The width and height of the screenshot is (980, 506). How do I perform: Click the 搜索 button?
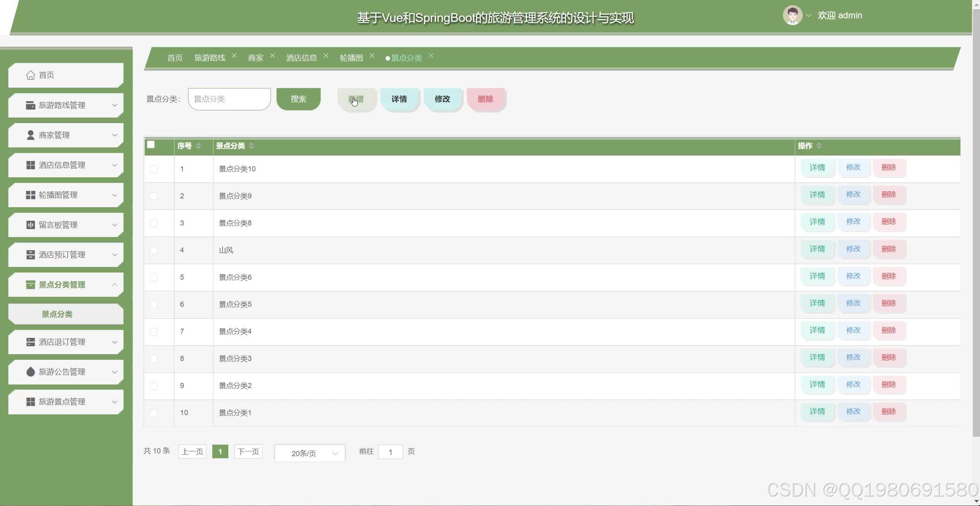298,99
